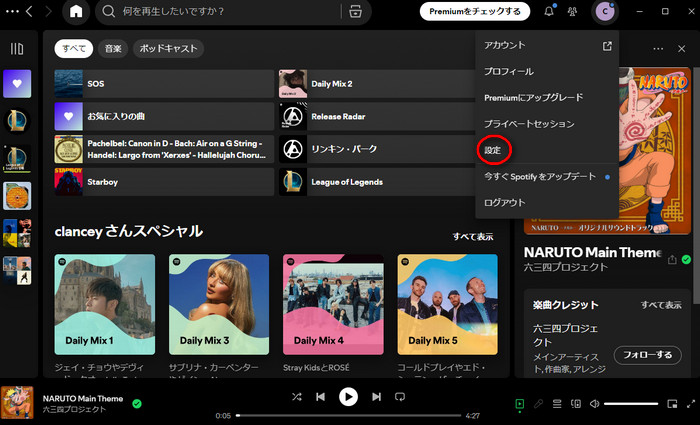Select ログアウト menu item
700x425 pixels.
[x=547, y=203]
